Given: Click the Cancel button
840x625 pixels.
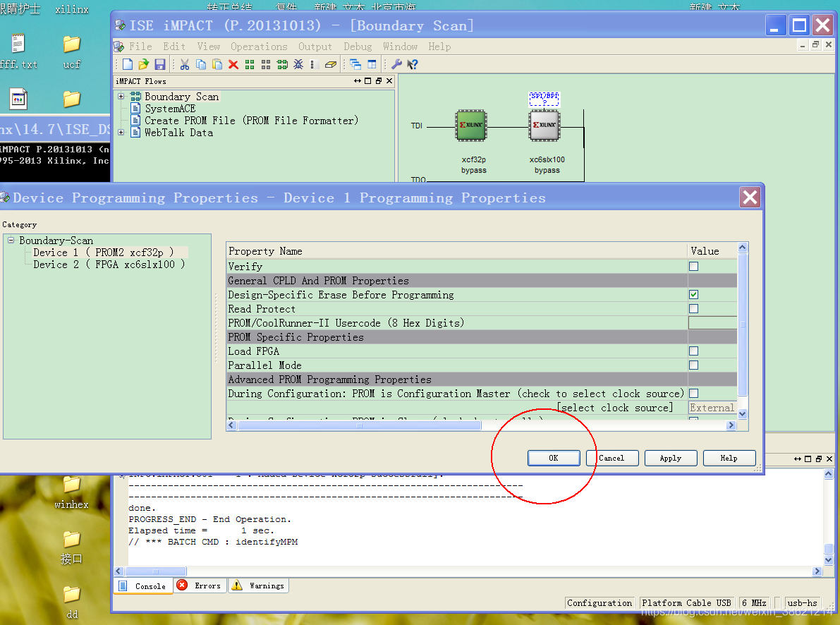Looking at the screenshot, I should [612, 459].
